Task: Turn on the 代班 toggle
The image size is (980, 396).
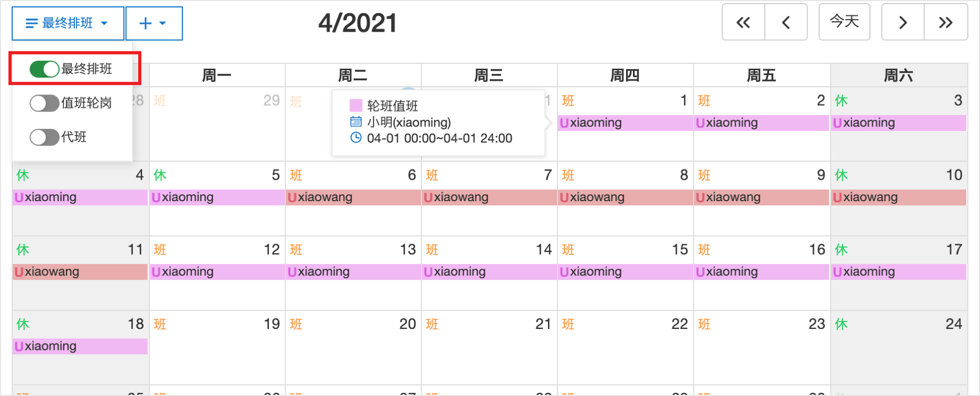Action: [x=44, y=137]
